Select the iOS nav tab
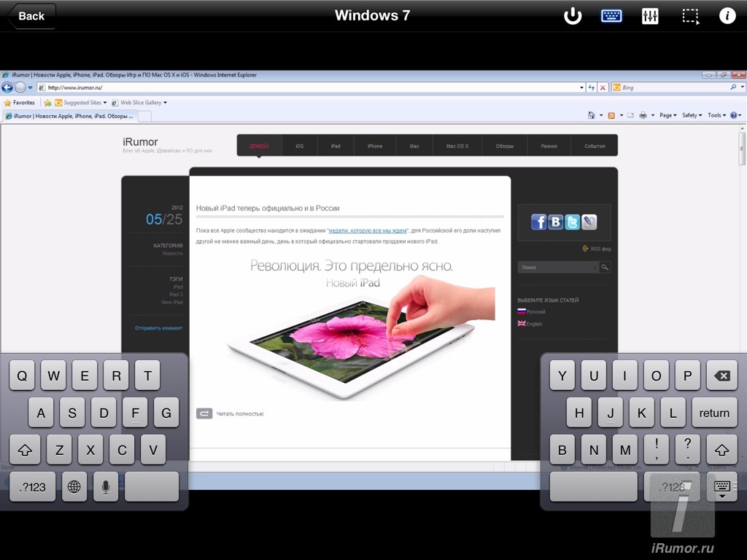Screen dimensions: 747x560 tap(300, 146)
